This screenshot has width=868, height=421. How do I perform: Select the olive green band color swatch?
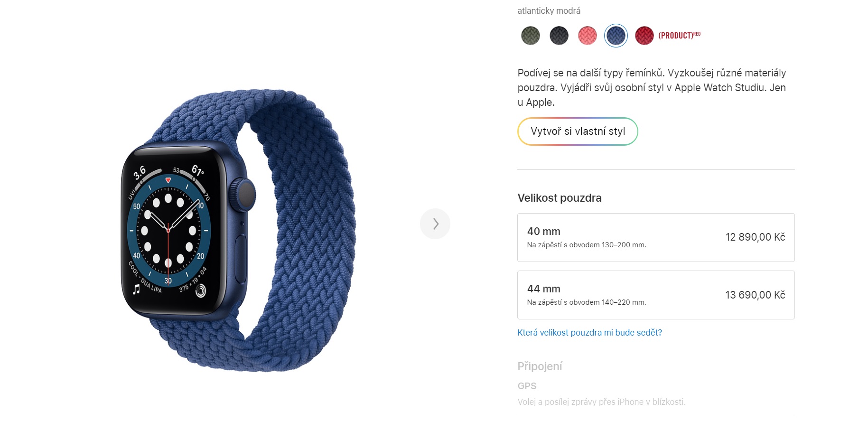point(530,36)
